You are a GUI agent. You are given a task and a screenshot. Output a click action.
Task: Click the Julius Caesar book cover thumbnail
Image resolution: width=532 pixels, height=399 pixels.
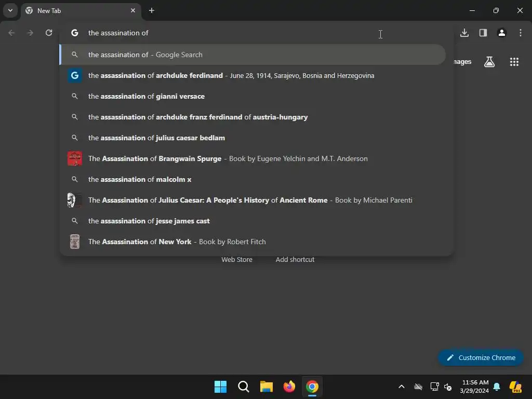(75, 200)
